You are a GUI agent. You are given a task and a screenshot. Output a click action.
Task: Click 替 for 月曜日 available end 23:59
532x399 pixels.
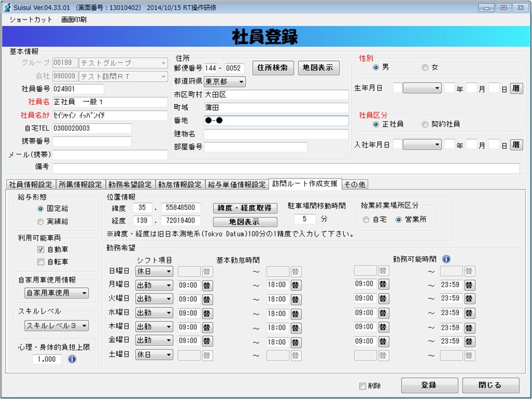coord(469,285)
